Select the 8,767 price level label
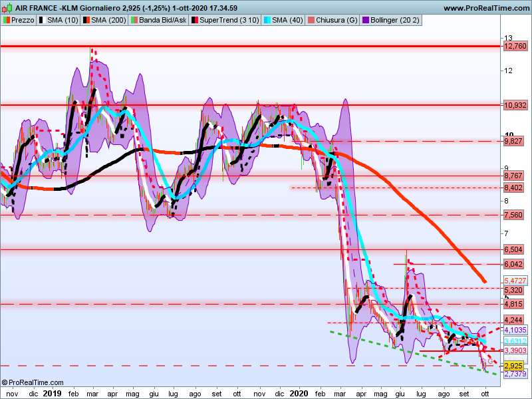The width and height of the screenshot is (532, 399). point(513,176)
